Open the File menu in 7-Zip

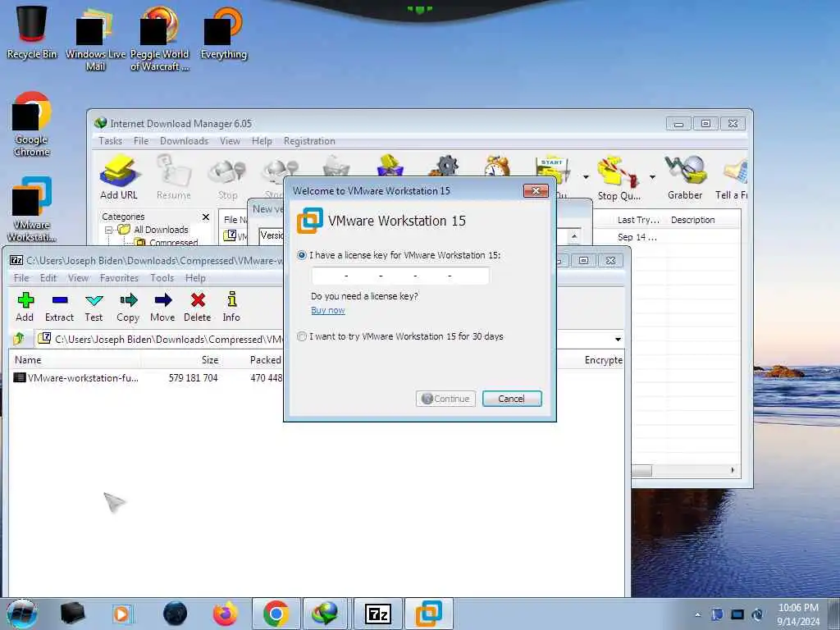click(x=21, y=278)
